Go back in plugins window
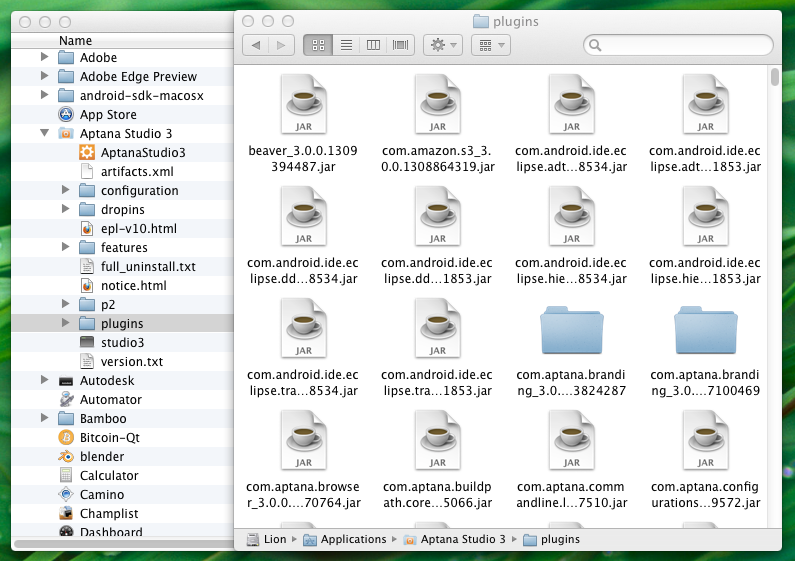 (256, 45)
